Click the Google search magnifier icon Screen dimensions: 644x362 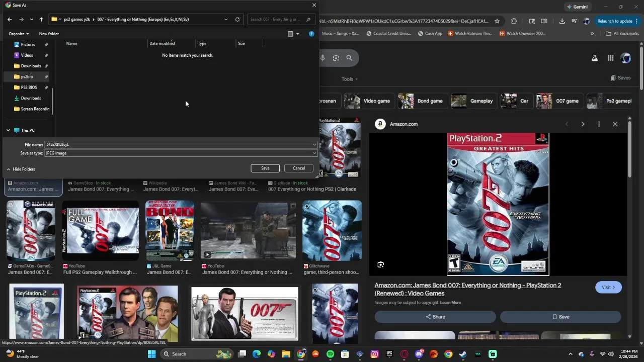coord(349,58)
